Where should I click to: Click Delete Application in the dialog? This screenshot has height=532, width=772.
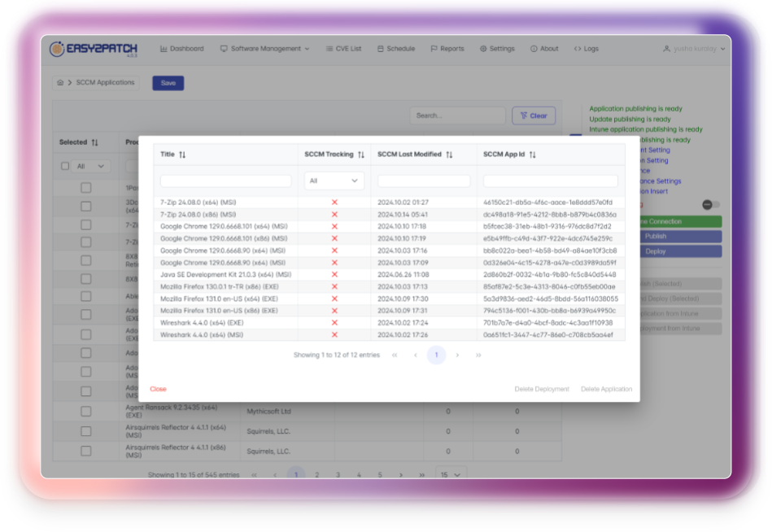(x=606, y=389)
